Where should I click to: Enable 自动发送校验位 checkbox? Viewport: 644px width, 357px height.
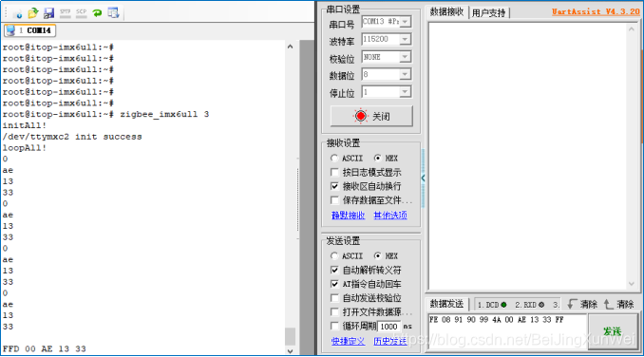[334, 298]
